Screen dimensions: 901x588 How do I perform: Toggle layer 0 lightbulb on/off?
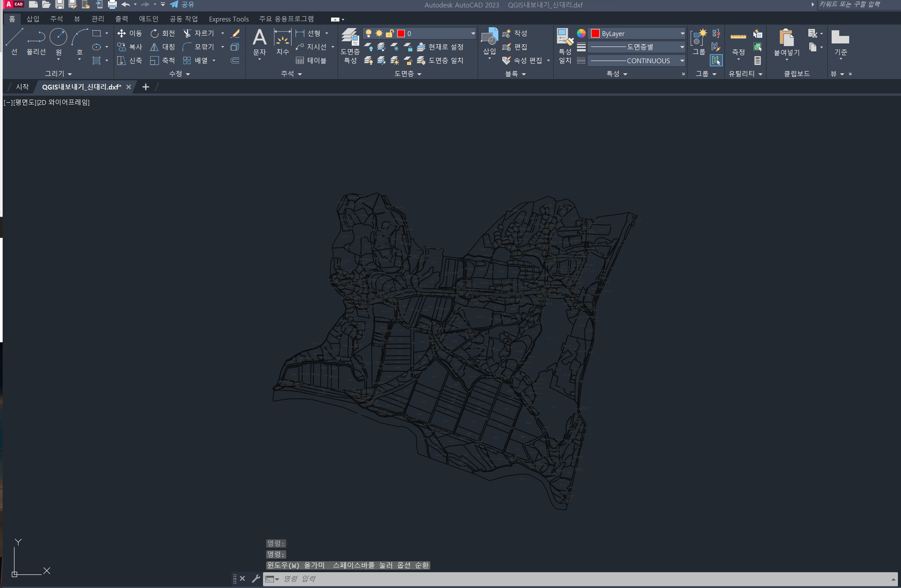click(369, 33)
